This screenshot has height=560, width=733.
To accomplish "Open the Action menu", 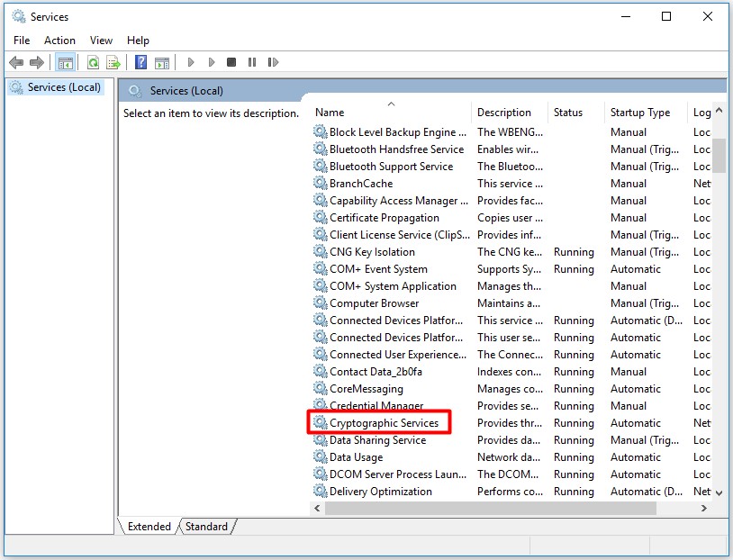I will point(59,40).
